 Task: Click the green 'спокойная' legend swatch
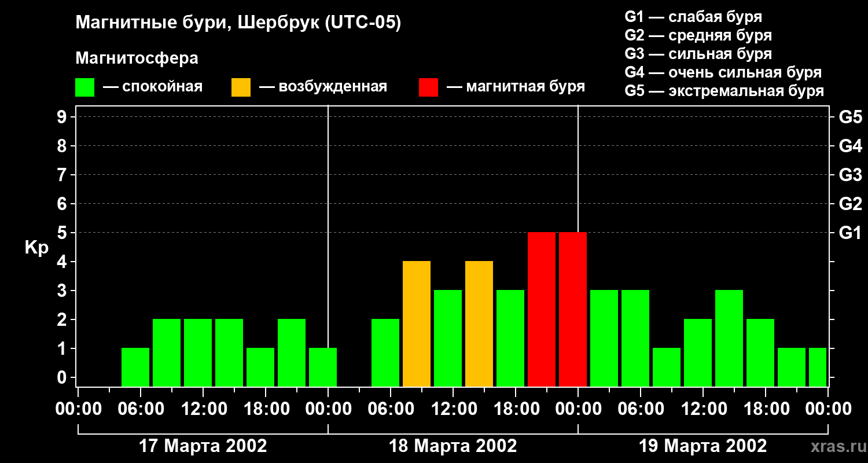(x=84, y=87)
